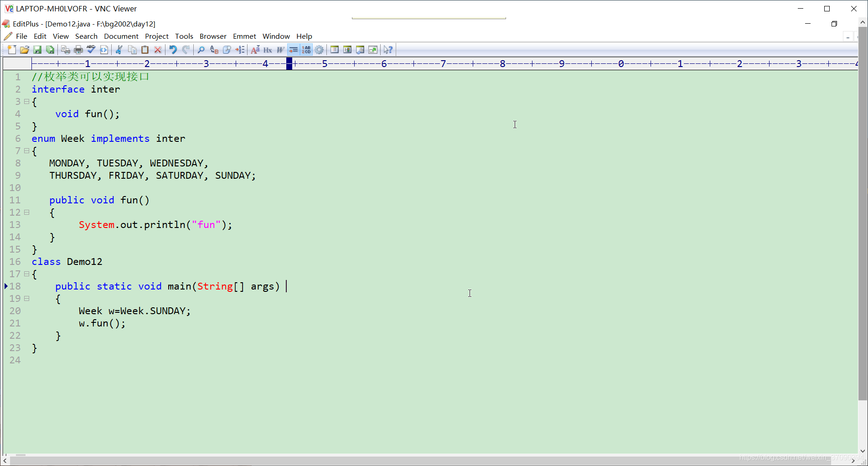Toggle auto indent toolbar button
Image resolution: width=868 pixels, height=466 pixels.
pyautogui.click(x=294, y=50)
